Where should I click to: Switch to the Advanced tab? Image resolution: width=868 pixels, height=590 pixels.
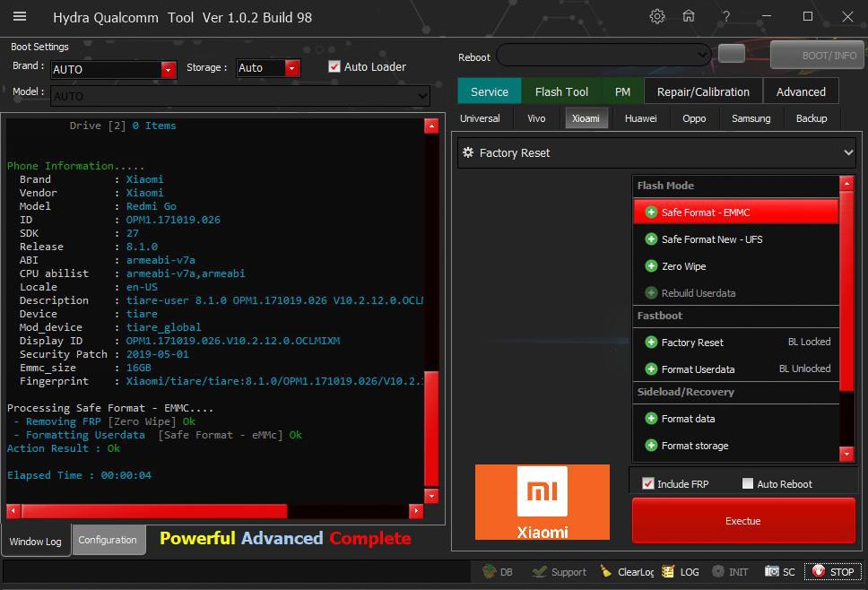(x=801, y=91)
